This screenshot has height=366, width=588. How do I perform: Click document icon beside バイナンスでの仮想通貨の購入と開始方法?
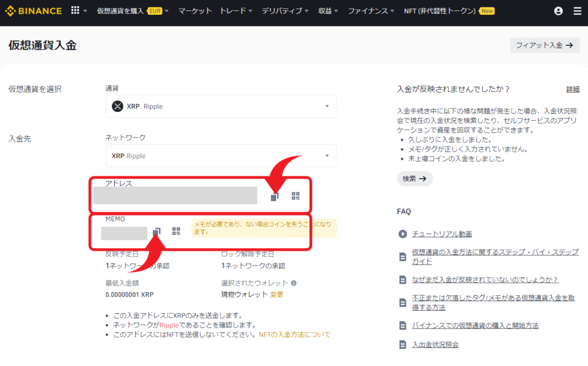point(403,325)
